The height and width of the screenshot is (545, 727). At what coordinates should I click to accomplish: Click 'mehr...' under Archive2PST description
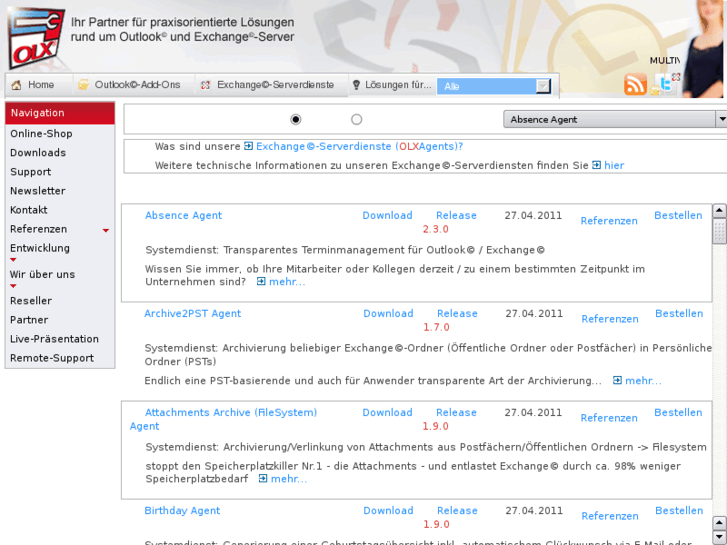(643, 380)
